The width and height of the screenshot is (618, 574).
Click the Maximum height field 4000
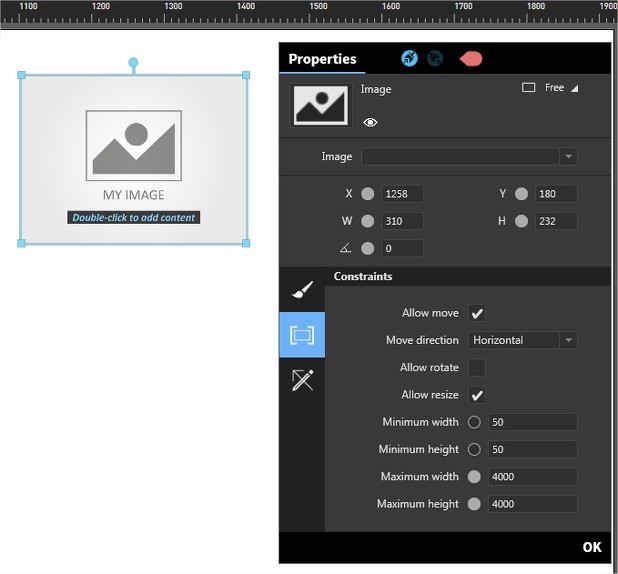pyautogui.click(x=533, y=504)
